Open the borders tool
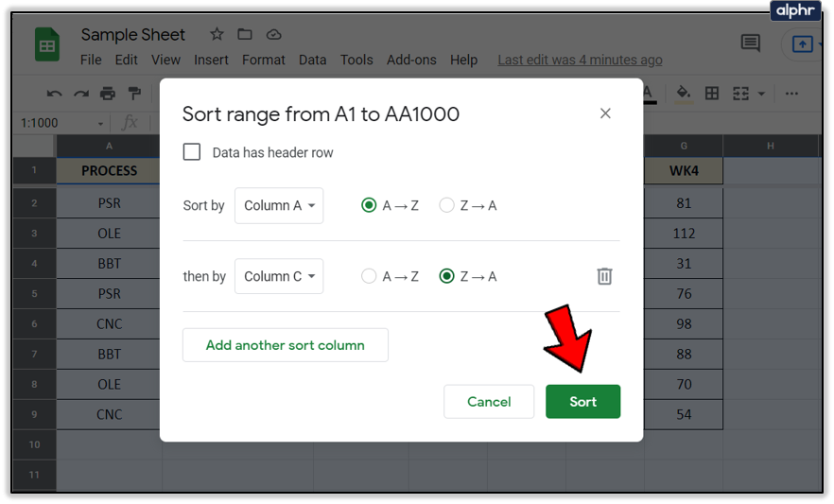The height and width of the screenshot is (504, 834). pyautogui.click(x=712, y=94)
